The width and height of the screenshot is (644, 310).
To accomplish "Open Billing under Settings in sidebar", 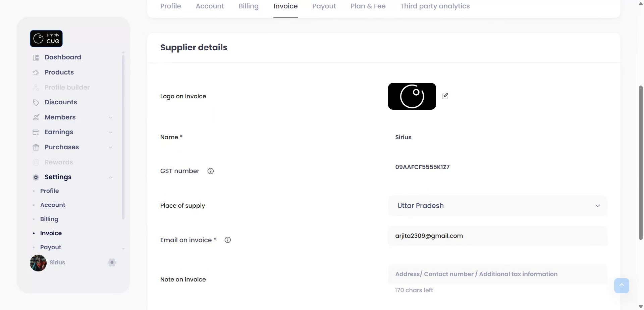I will pos(49,219).
